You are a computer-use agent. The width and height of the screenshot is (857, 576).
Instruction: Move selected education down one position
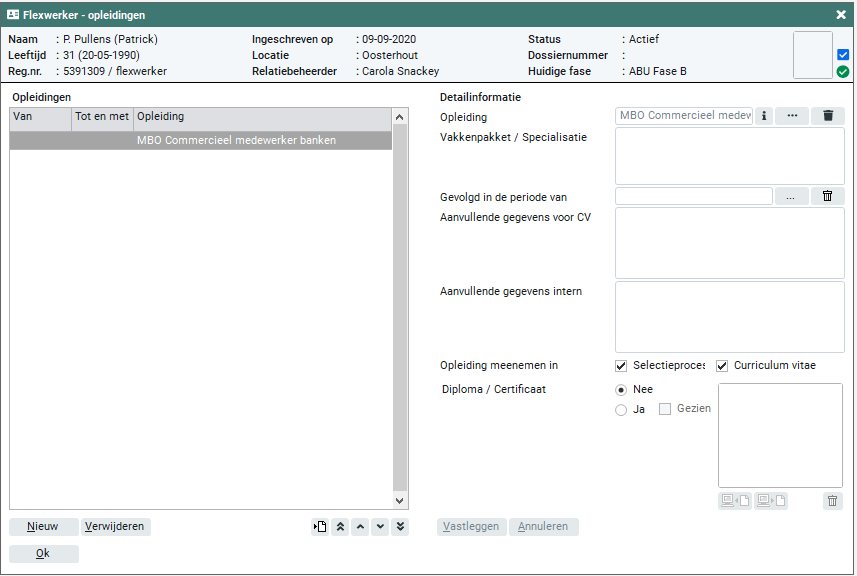380,527
